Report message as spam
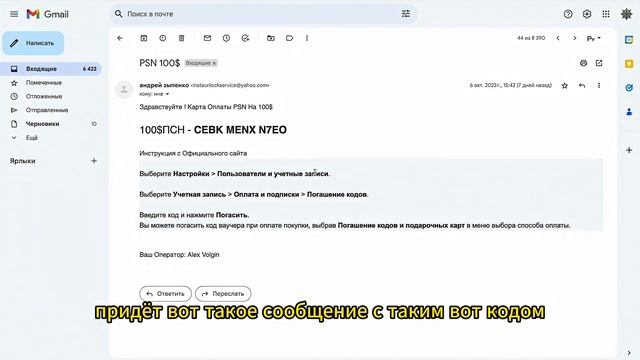 pyautogui.click(x=162, y=38)
